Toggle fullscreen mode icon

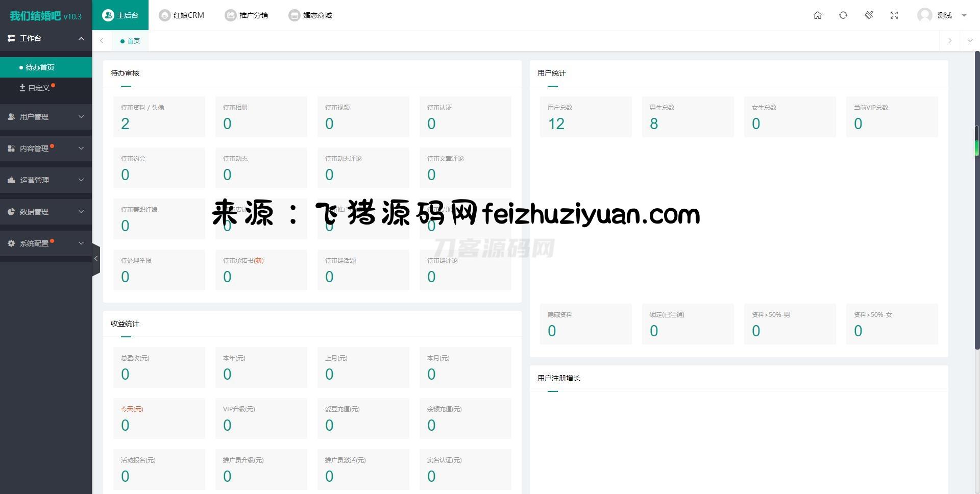coord(894,15)
